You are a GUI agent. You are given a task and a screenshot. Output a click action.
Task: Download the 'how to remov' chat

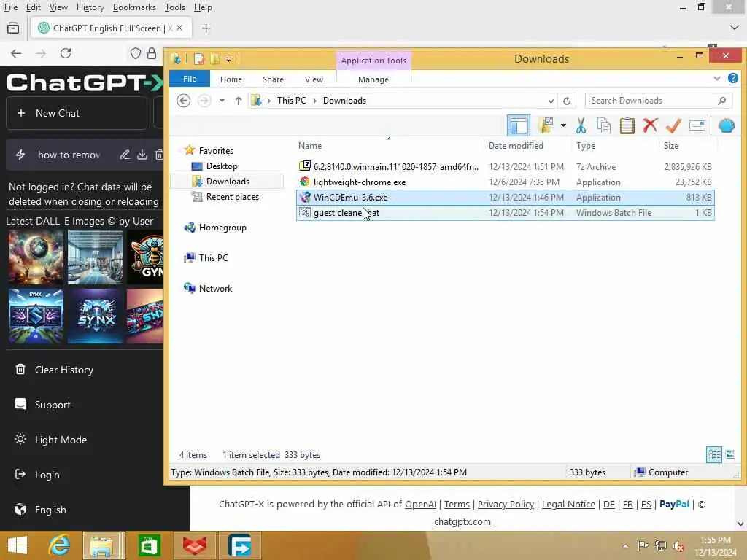click(x=142, y=155)
